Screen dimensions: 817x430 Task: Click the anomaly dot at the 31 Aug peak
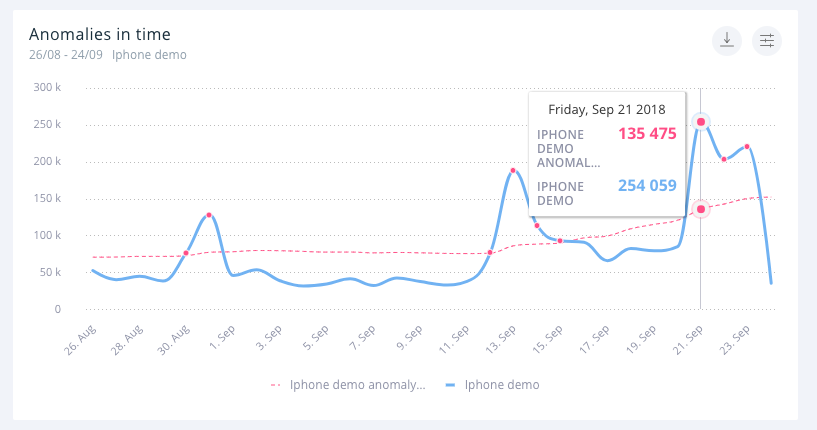[209, 215]
